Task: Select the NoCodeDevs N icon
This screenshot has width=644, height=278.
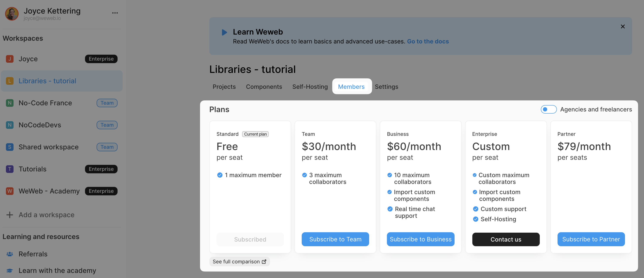Action: pos(10,125)
